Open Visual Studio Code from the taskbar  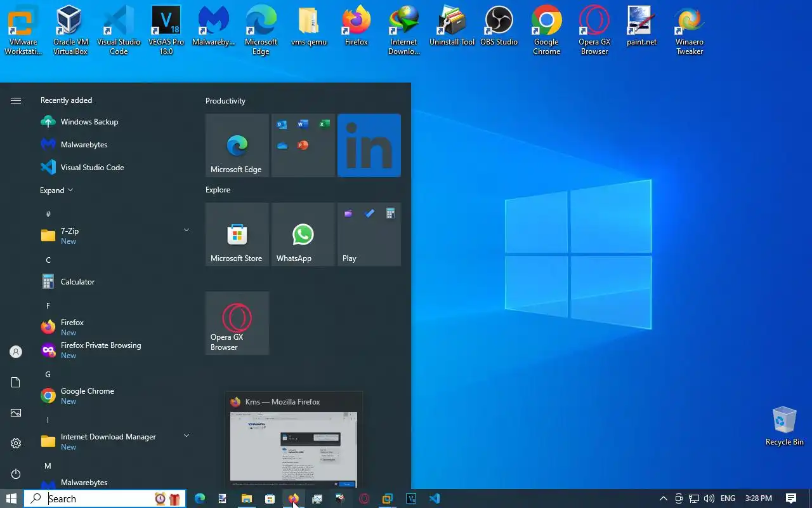(x=435, y=498)
